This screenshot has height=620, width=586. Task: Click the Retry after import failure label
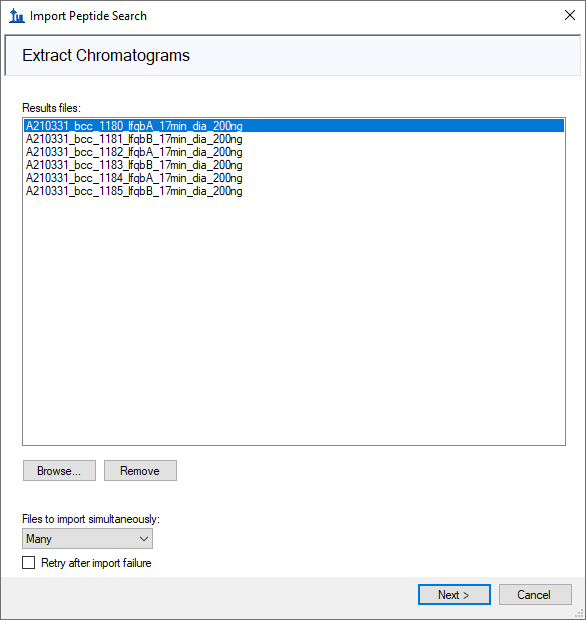96,563
